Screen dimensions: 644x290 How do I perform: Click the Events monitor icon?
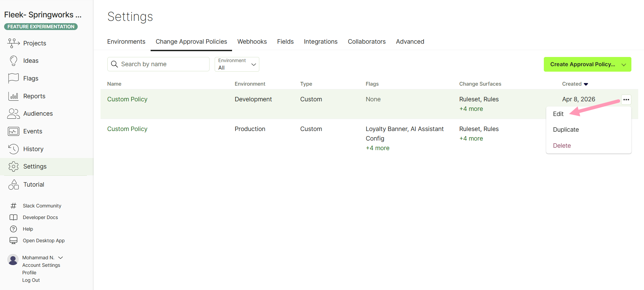pyautogui.click(x=13, y=131)
